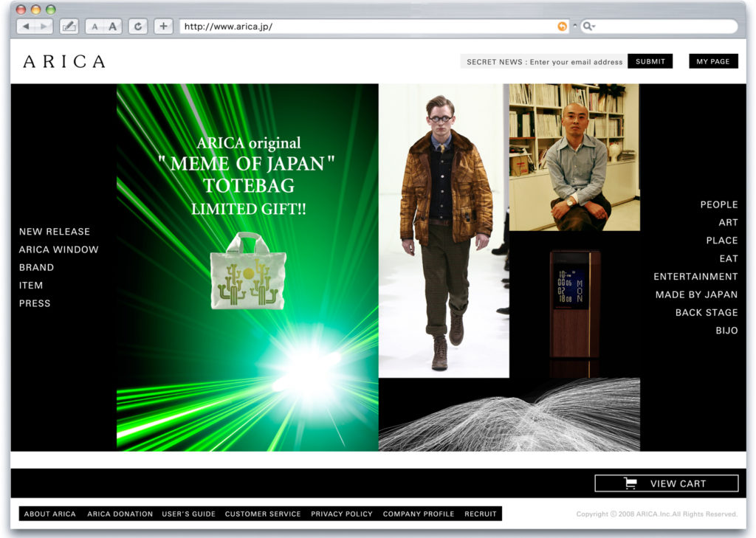Click the white wireframe mesh artwork

coord(509,415)
